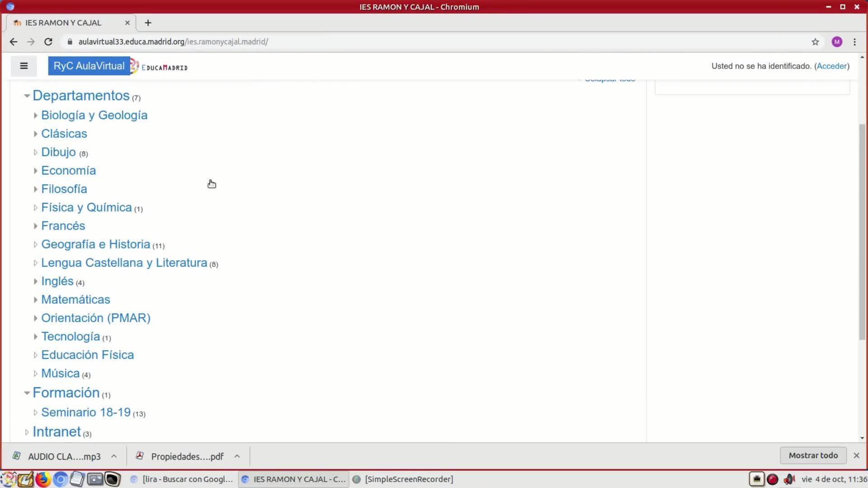Open a new browser tab
The image size is (868, 488).
148,23
